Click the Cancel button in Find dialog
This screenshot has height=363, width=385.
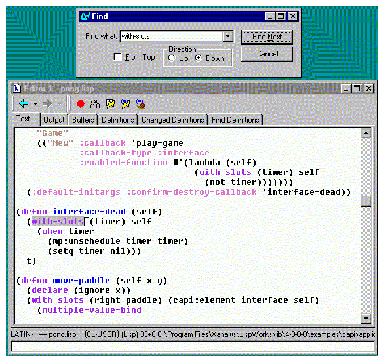point(267,54)
